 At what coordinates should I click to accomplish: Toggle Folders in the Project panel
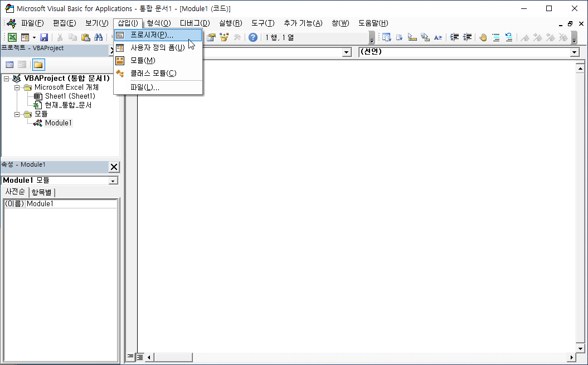38,65
